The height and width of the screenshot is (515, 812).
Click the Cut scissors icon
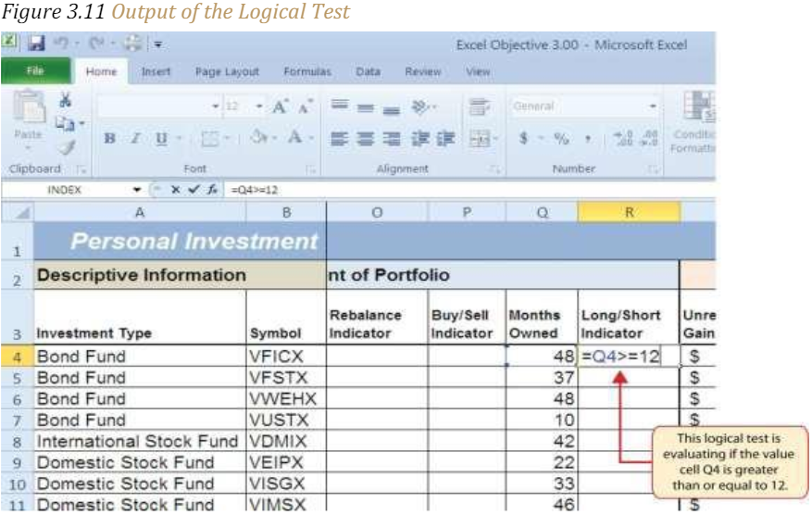click(x=65, y=99)
